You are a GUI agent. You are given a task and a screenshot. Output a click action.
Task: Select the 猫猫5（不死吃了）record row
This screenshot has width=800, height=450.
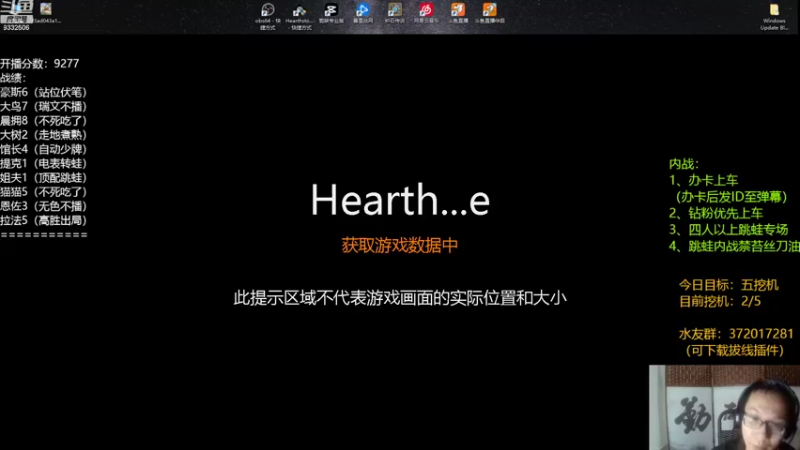point(43,192)
